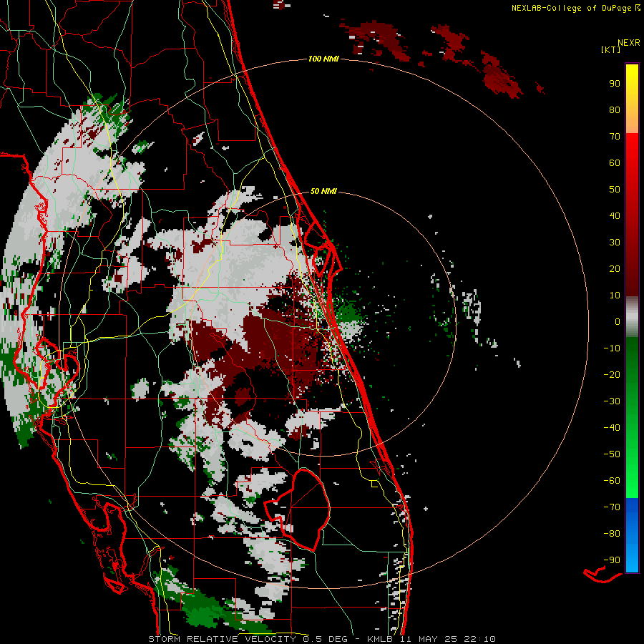Click the 0 knot label on the scale
Viewport: 644px width, 644px height.
coord(618,321)
